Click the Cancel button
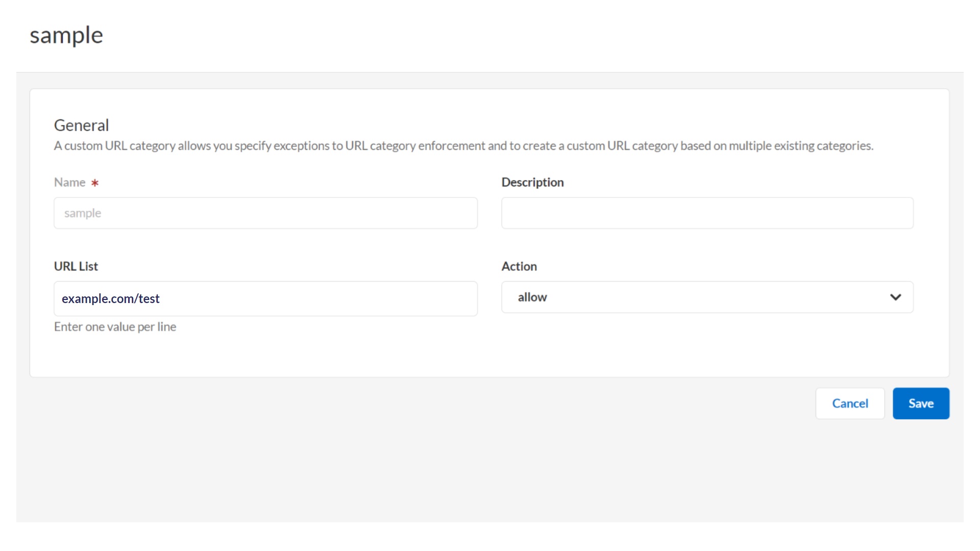This screenshot has width=980, height=551. point(850,403)
